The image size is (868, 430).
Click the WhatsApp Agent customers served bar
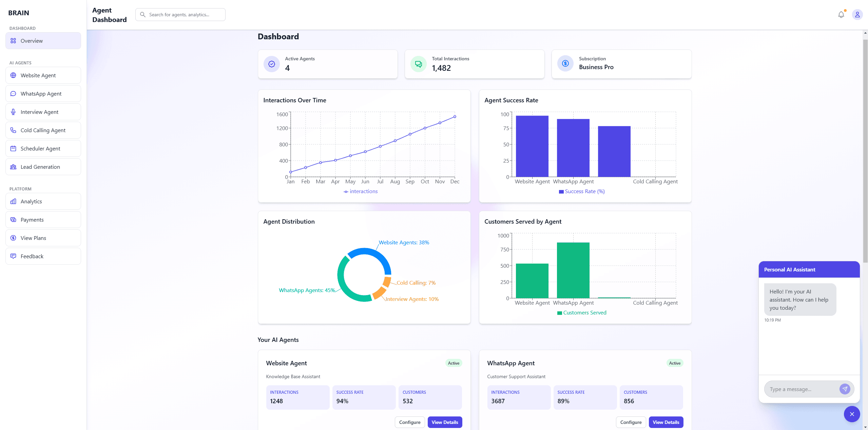(573, 270)
